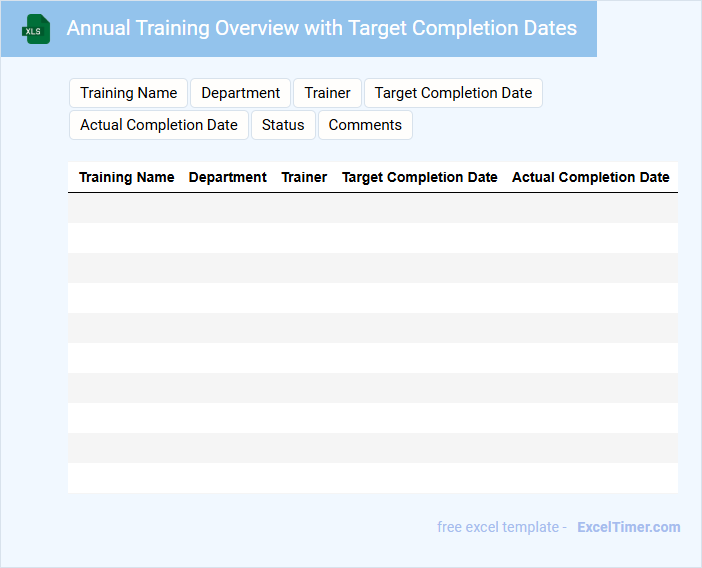Click the green XLS file icon
This screenshot has height=568, width=702.
pos(36,29)
